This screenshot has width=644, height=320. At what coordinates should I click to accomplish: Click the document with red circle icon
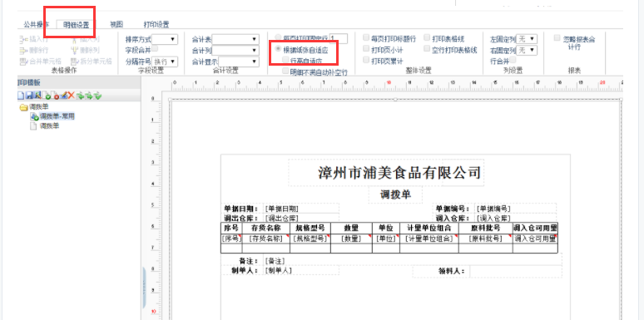55,96
